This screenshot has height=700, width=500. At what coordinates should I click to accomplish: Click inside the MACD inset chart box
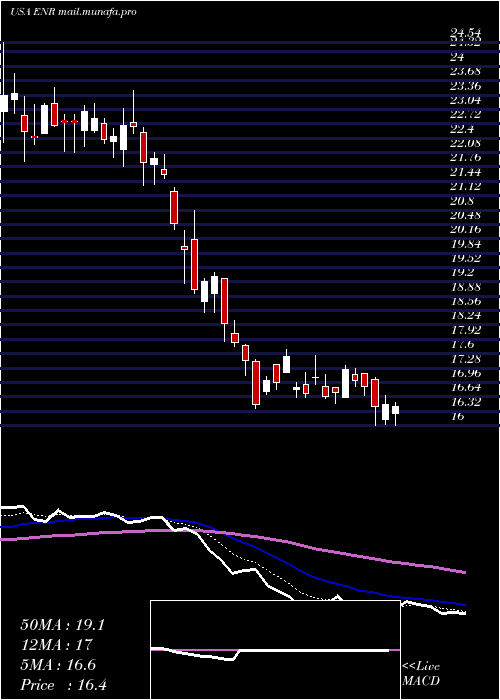pyautogui.click(x=275, y=650)
